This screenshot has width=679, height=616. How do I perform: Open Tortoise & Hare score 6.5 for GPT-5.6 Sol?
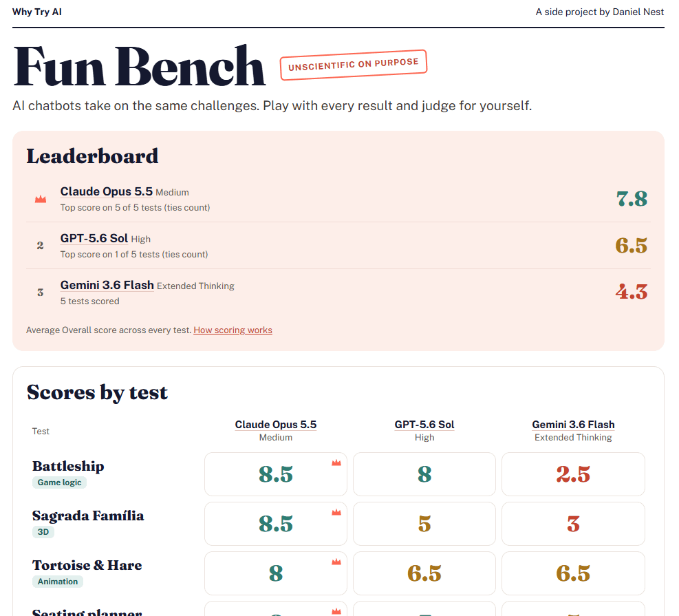[424, 573]
